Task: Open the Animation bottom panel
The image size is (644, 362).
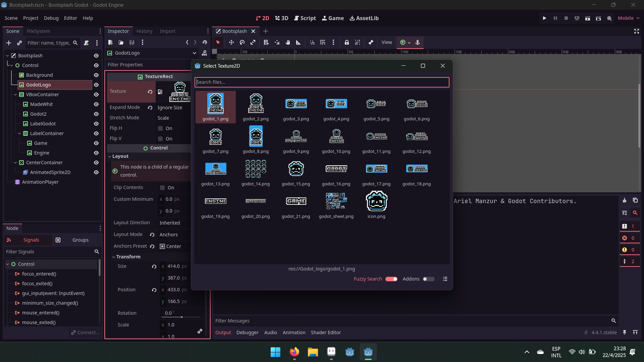Action: [x=294, y=333]
